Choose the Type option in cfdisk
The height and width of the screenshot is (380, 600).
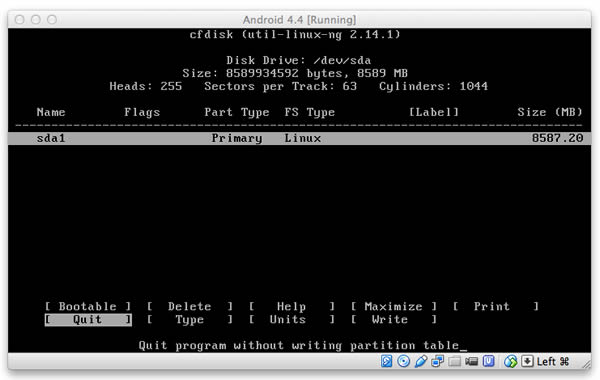point(190,320)
